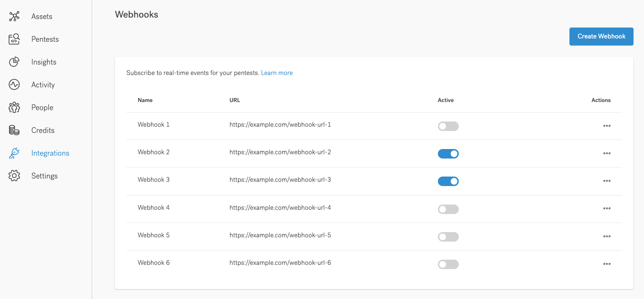Click the Webhook 5 name cell
Image resolution: width=644 pixels, height=299 pixels.
[x=153, y=235]
